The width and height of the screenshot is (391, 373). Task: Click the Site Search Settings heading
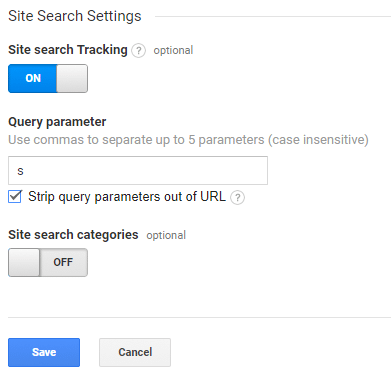(x=75, y=16)
